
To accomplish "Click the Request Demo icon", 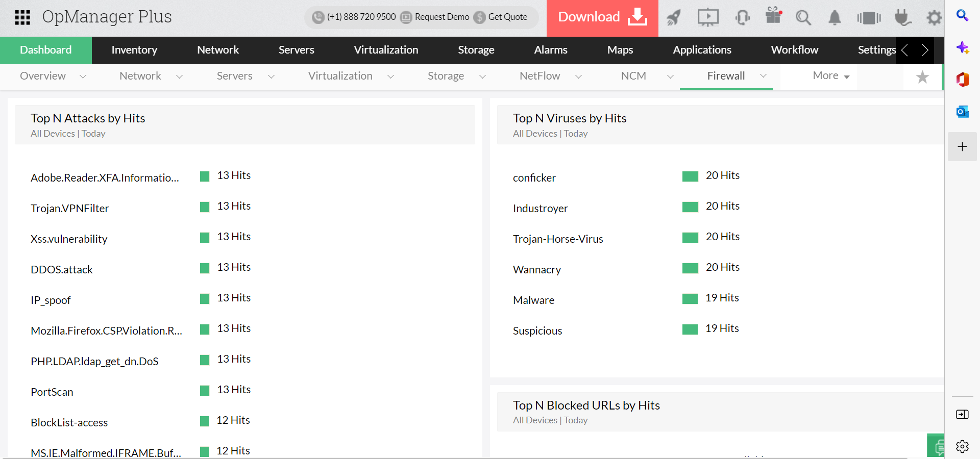I will pyautogui.click(x=406, y=17).
